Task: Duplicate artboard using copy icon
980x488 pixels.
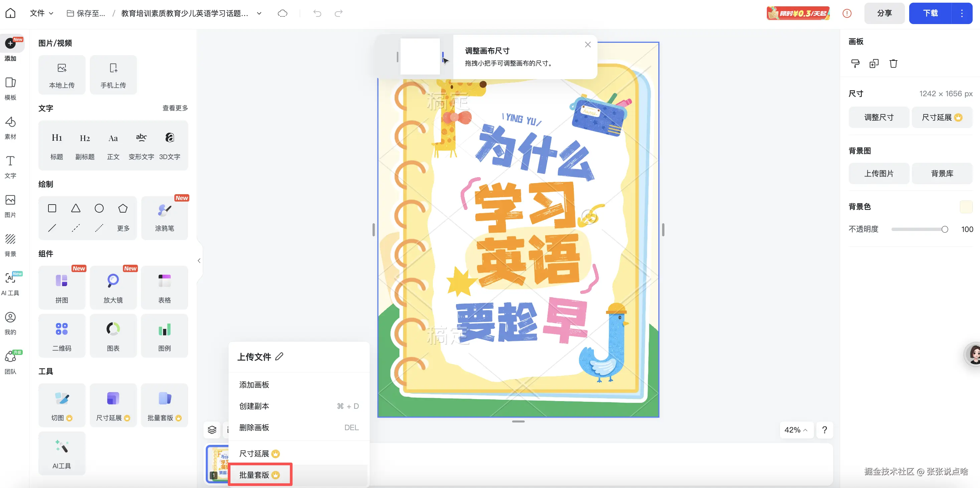Action: click(x=874, y=64)
